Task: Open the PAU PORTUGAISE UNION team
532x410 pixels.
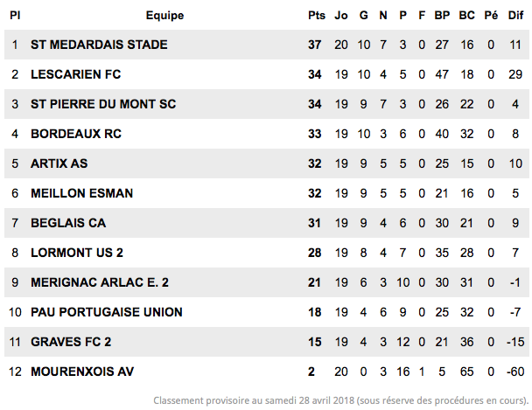Action: 107,312
